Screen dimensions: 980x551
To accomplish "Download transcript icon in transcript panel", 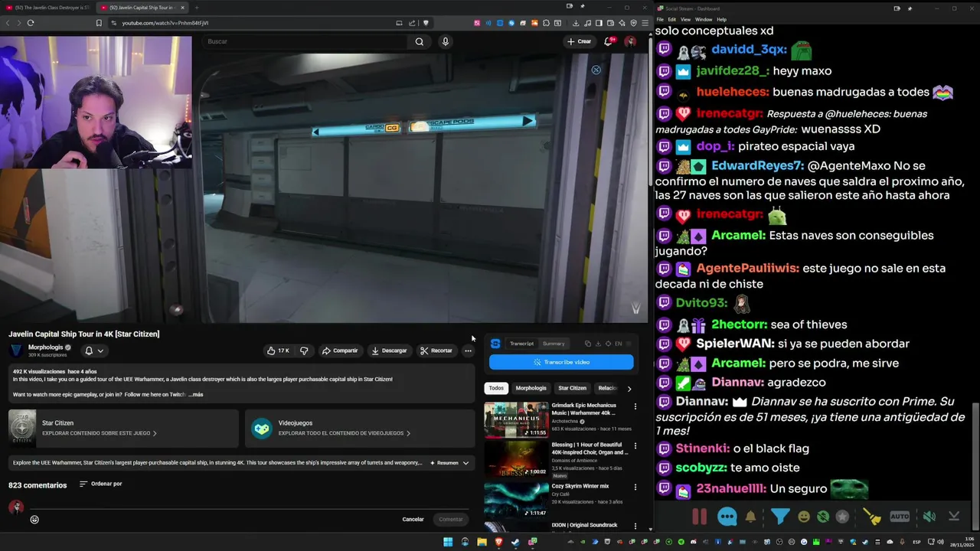I will 598,344.
